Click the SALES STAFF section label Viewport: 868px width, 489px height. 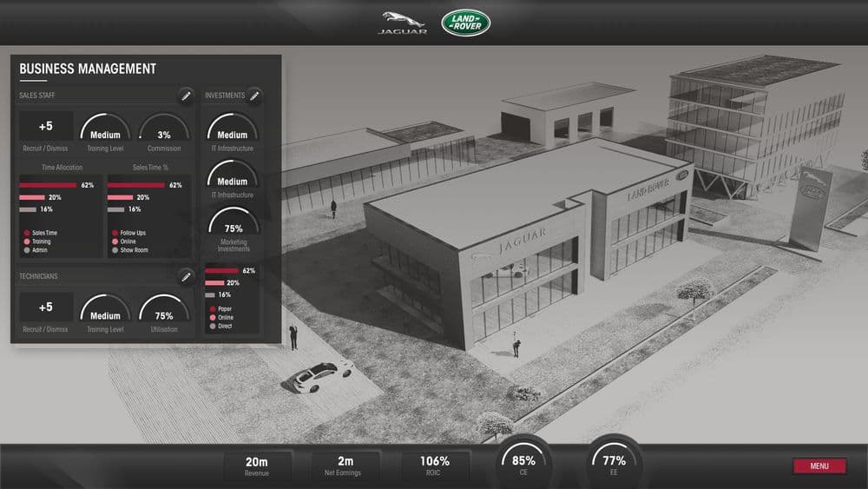coord(37,96)
